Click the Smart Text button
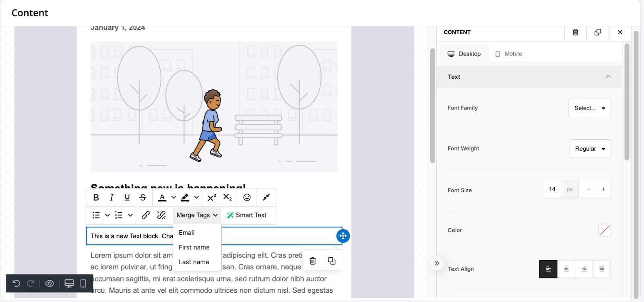Viewport: 644px width, 302px height. point(247,215)
